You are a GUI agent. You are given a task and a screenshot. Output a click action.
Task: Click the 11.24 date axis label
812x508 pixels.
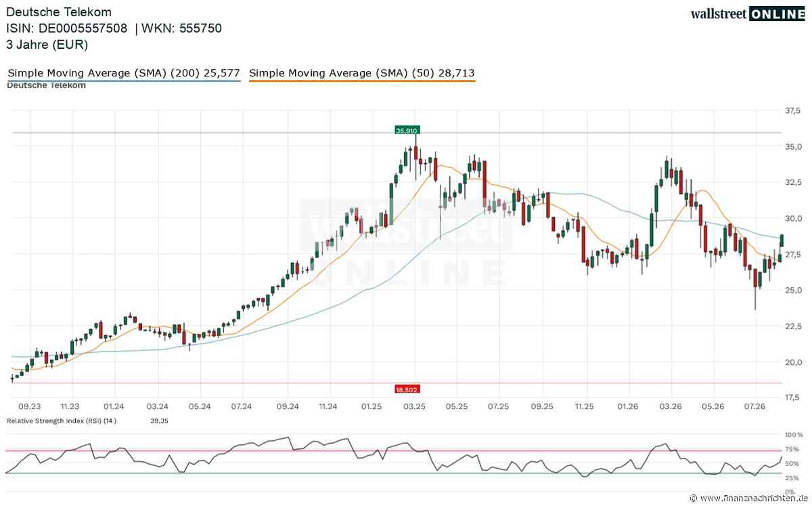click(328, 406)
